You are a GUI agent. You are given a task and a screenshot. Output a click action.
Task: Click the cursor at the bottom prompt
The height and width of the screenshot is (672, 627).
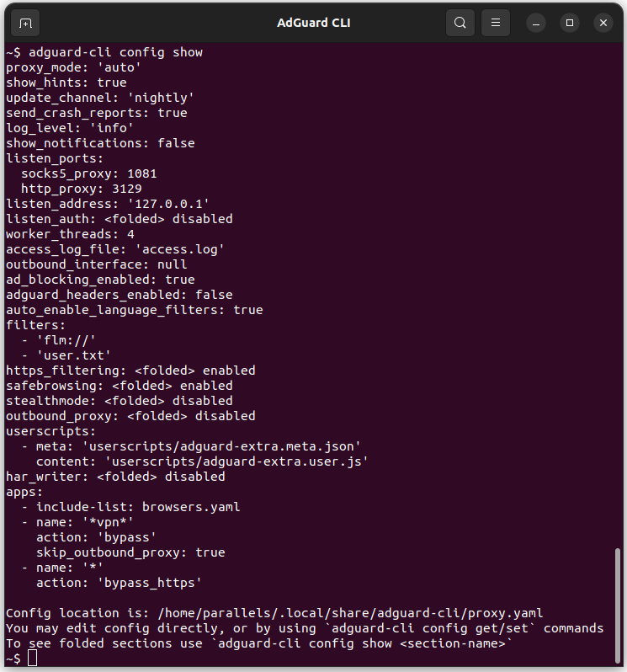pyautogui.click(x=33, y=658)
